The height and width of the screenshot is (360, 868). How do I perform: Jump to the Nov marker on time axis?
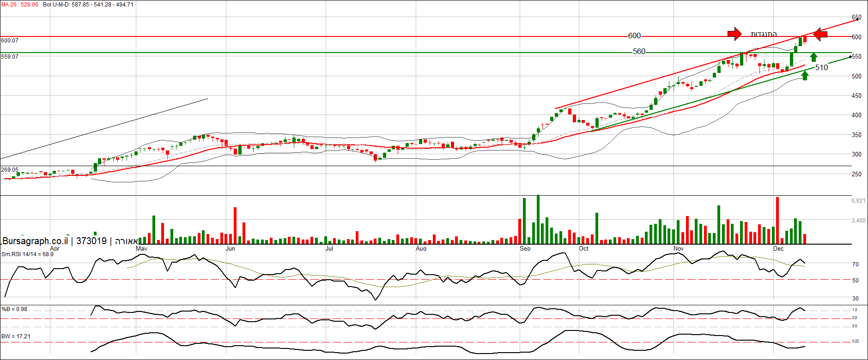(x=678, y=249)
